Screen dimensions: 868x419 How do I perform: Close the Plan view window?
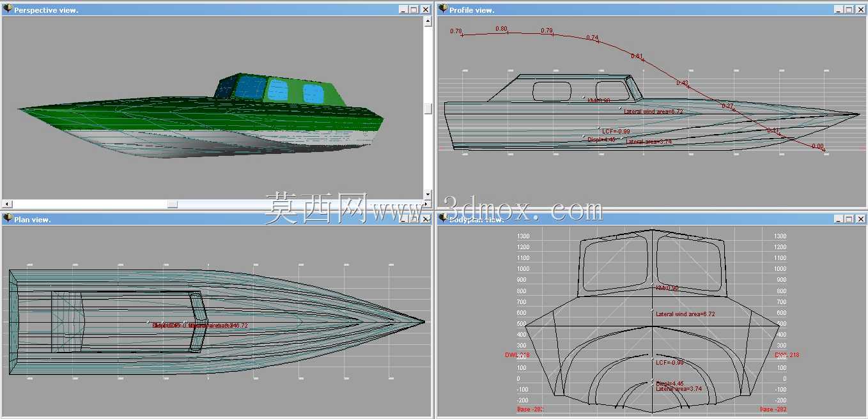[x=425, y=219]
